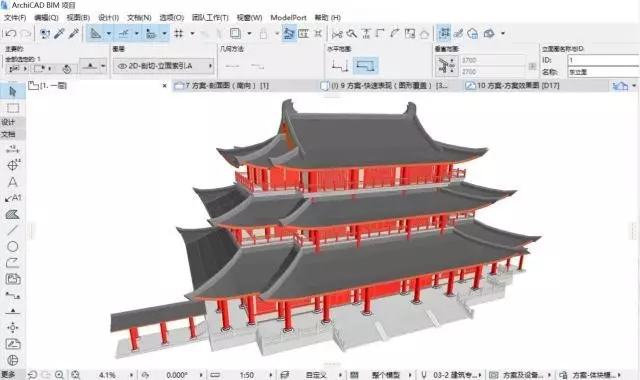
Task: Toggle the suspend groups highlighted icon
Action: 444,33
